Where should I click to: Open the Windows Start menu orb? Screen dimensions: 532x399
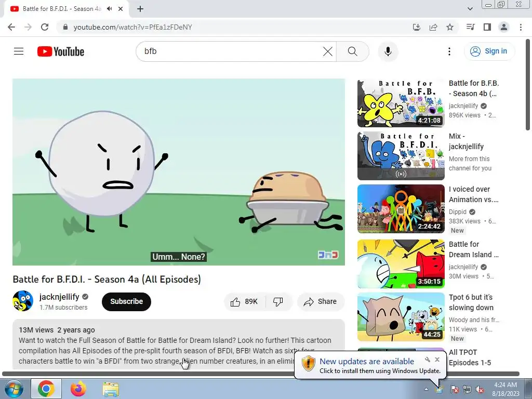tap(13, 389)
